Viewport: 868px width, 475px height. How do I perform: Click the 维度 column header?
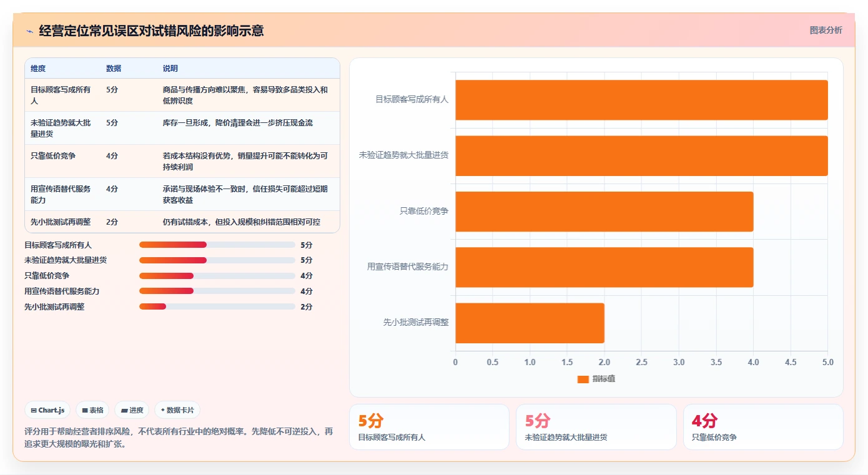[38, 69]
